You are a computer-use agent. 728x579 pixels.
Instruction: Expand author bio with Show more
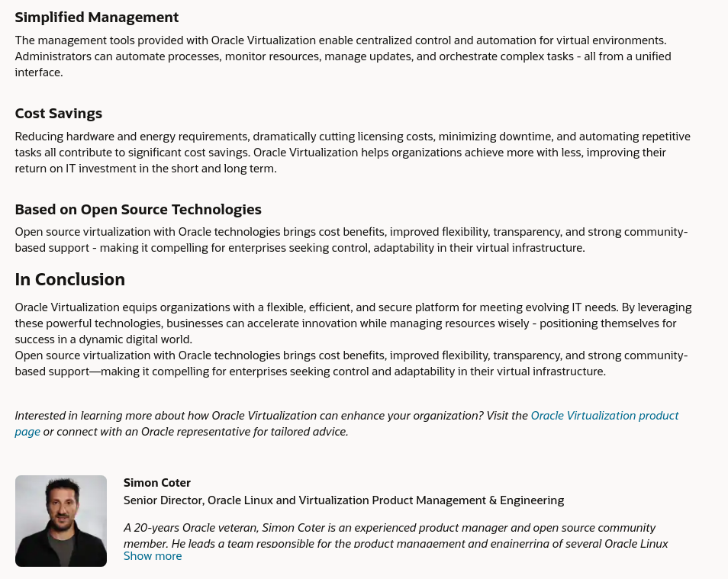153,556
